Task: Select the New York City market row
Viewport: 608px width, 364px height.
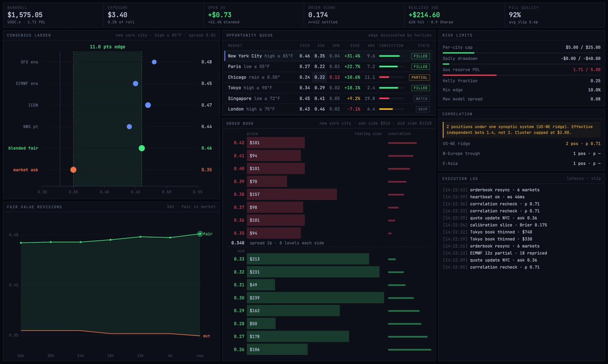Action: (328, 56)
